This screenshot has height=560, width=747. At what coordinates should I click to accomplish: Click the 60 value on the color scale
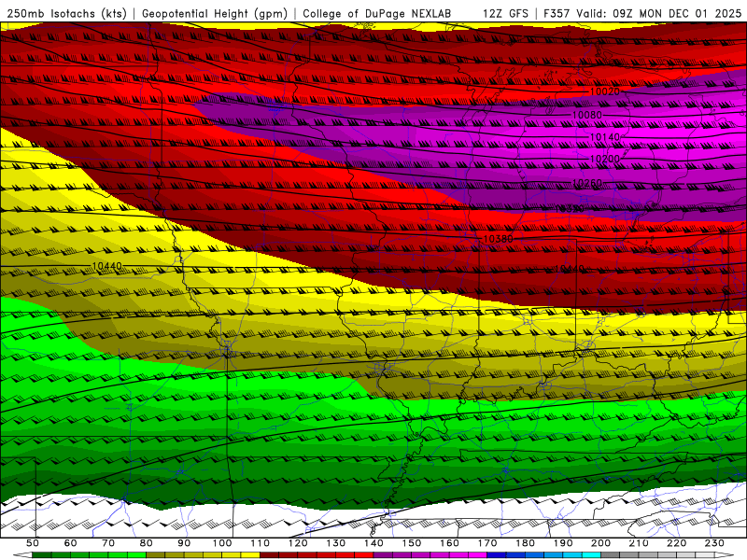[x=71, y=543]
